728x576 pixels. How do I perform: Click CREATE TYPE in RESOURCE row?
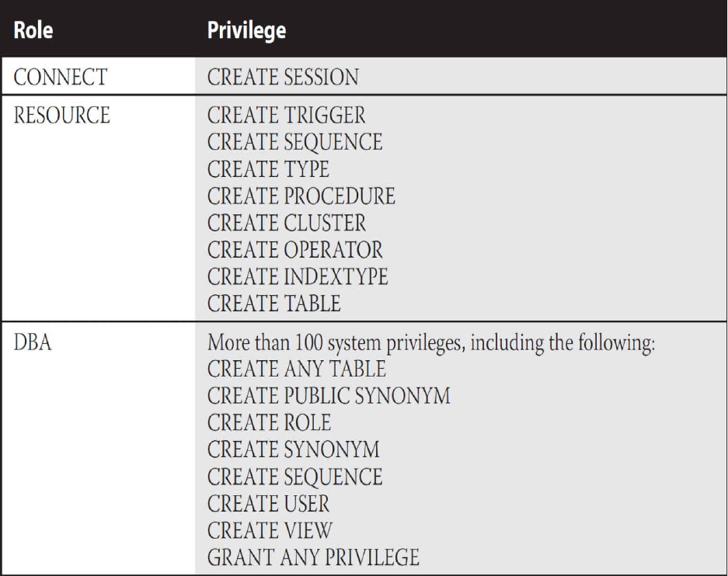pyautogui.click(x=268, y=168)
